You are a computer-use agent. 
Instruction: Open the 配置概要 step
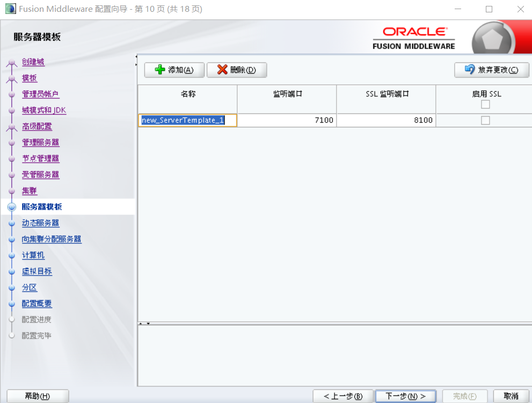click(x=37, y=304)
